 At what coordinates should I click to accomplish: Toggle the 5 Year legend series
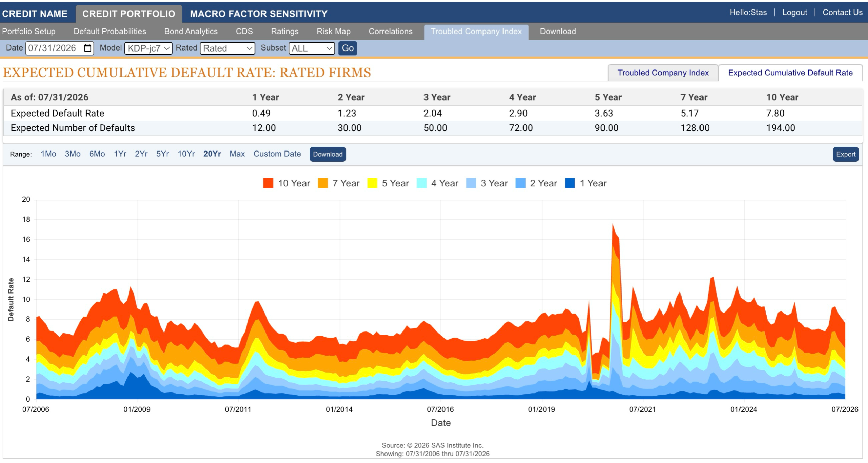[388, 183]
